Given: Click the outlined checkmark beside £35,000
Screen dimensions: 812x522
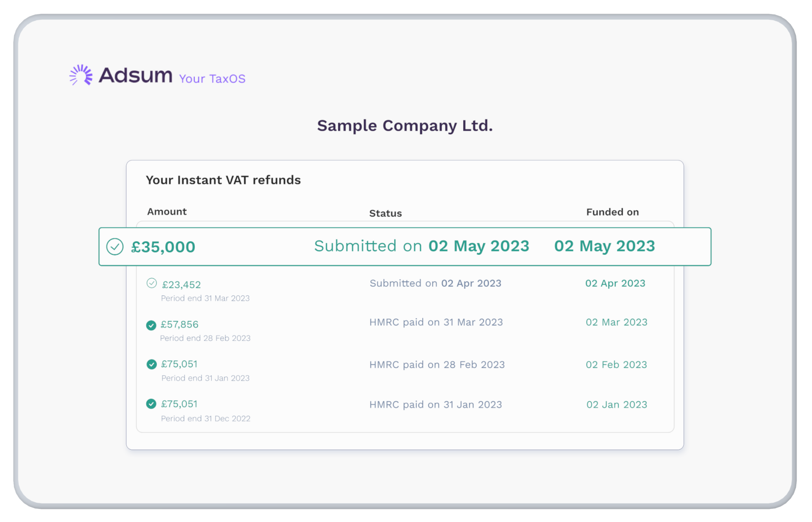Looking at the screenshot, I should [x=115, y=247].
